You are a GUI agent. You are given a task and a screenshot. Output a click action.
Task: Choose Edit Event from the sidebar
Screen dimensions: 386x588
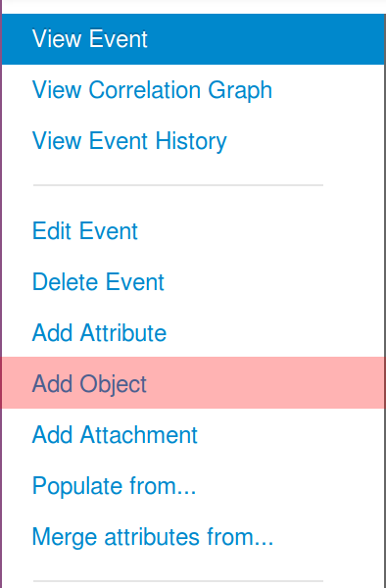click(193, 231)
